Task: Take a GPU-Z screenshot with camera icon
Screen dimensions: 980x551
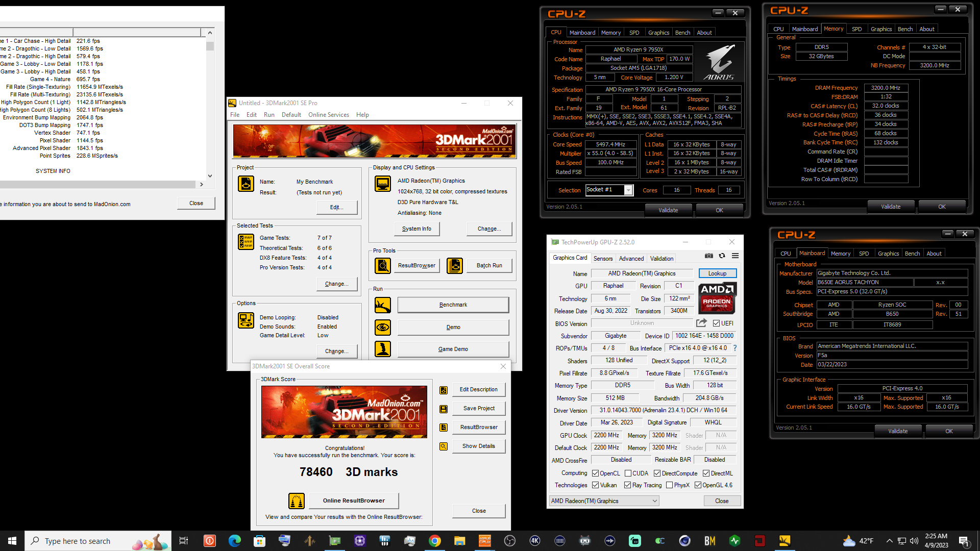Action: pos(709,256)
